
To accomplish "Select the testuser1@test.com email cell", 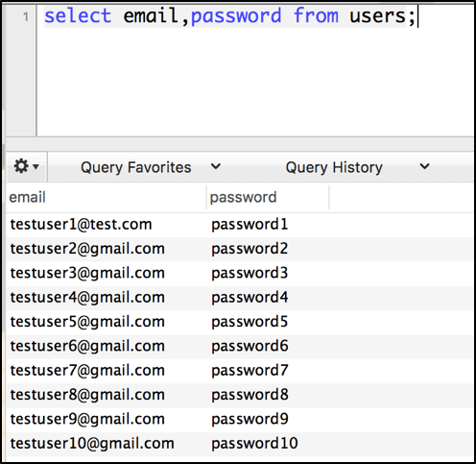I will [x=81, y=225].
